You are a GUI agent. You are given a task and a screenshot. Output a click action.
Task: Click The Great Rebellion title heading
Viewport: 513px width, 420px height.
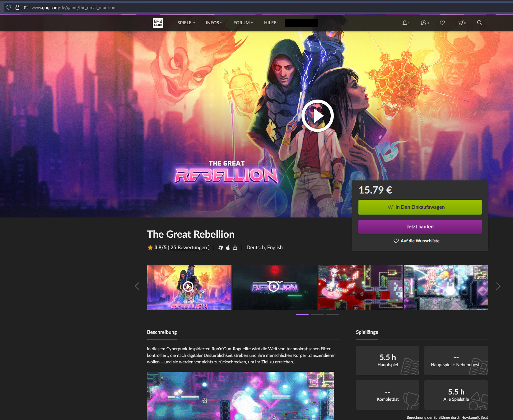click(191, 234)
